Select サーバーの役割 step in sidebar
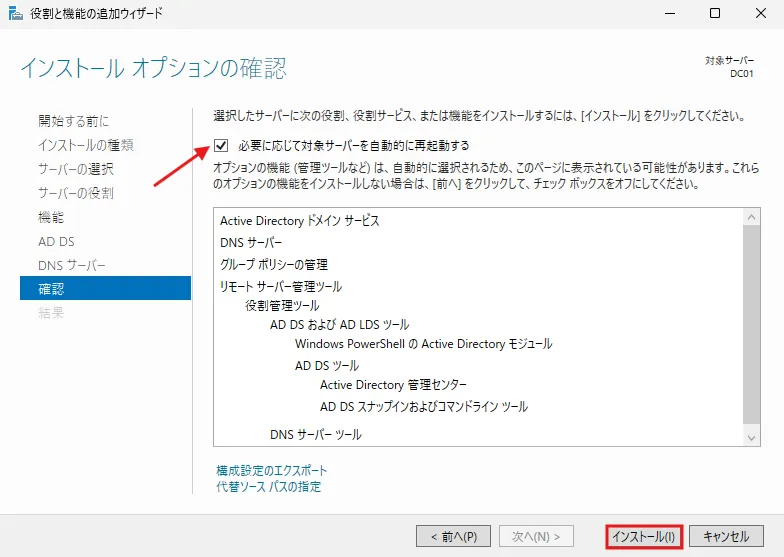The height and width of the screenshot is (557, 784). (76, 193)
